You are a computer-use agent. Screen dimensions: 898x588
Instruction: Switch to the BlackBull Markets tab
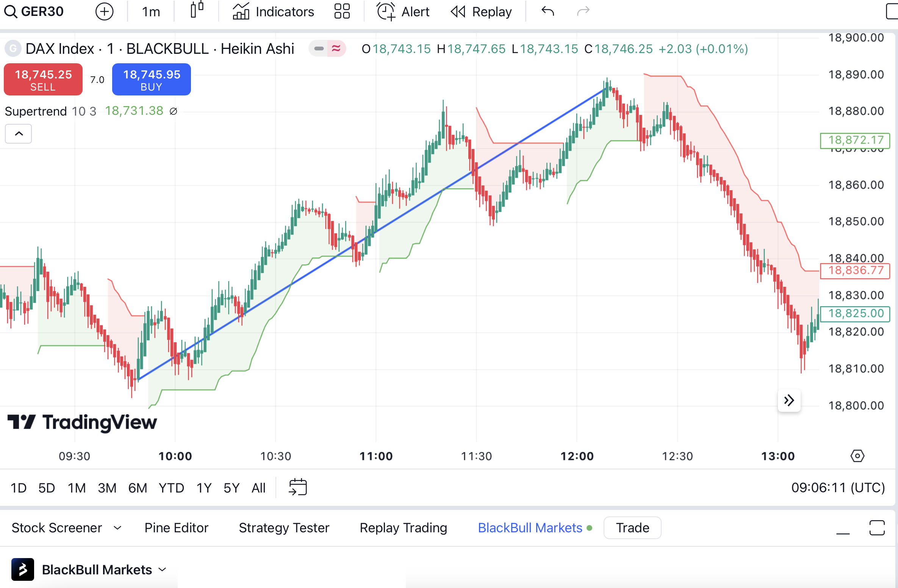click(530, 528)
